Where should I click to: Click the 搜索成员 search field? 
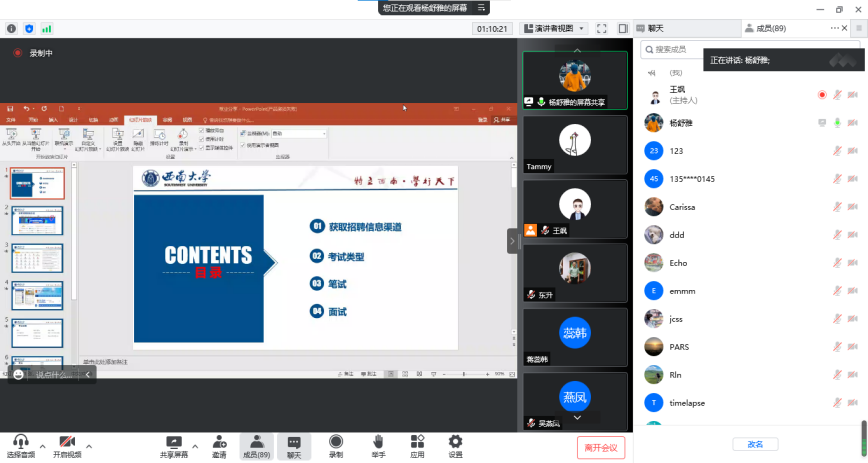(x=740, y=48)
